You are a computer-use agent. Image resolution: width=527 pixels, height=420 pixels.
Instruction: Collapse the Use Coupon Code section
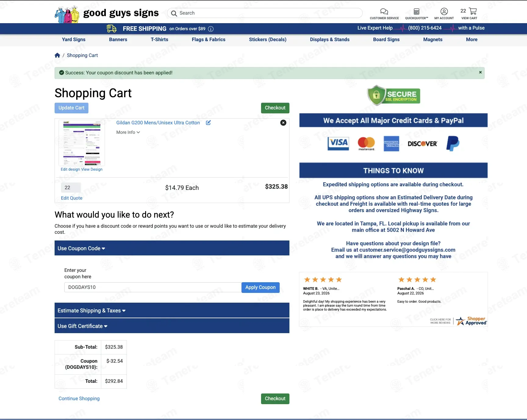tap(172, 248)
